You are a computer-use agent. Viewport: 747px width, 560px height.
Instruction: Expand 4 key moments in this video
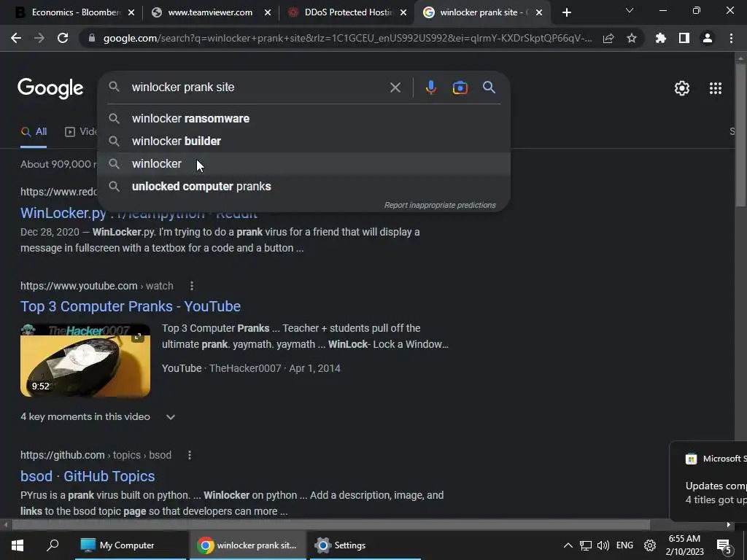(98, 416)
